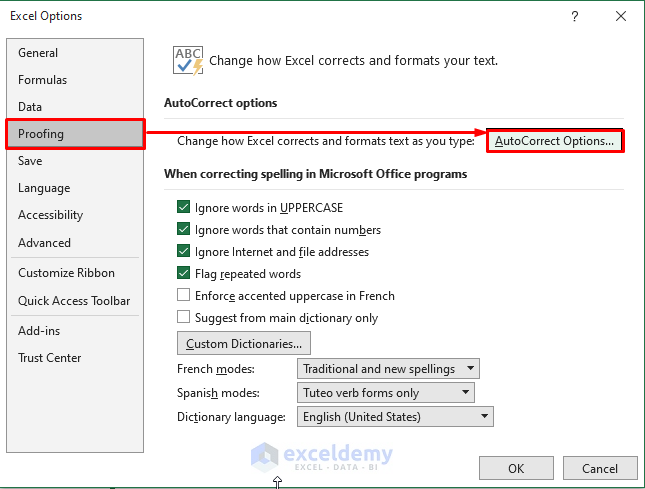This screenshot has height=489, width=645.
Task: Open Customize Ribbon settings
Action: coord(66,273)
